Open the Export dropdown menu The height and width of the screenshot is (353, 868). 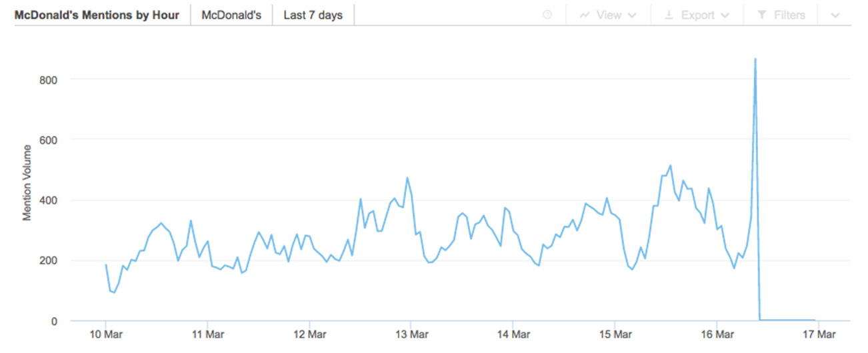(697, 15)
